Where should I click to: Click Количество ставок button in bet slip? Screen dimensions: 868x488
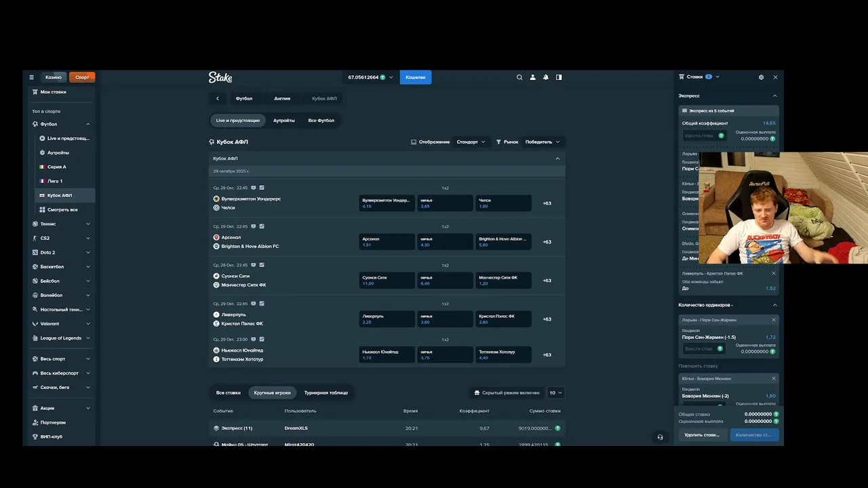[x=754, y=435]
